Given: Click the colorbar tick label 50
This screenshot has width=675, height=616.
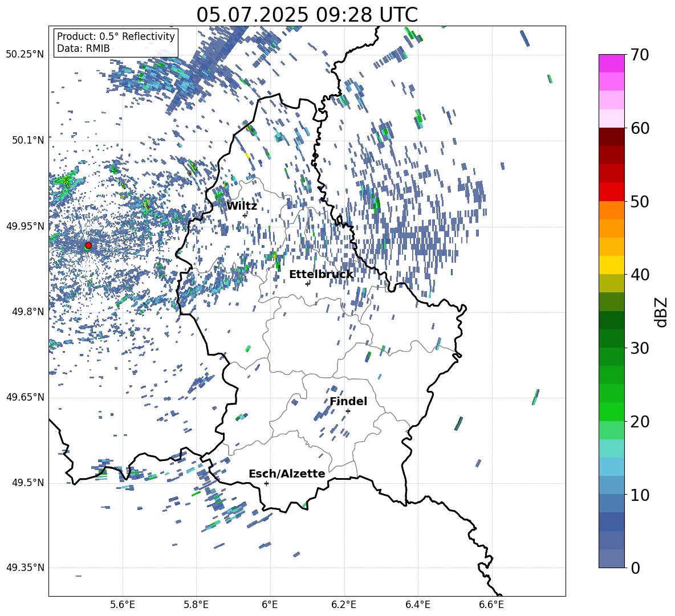Looking at the screenshot, I should click(x=640, y=201).
